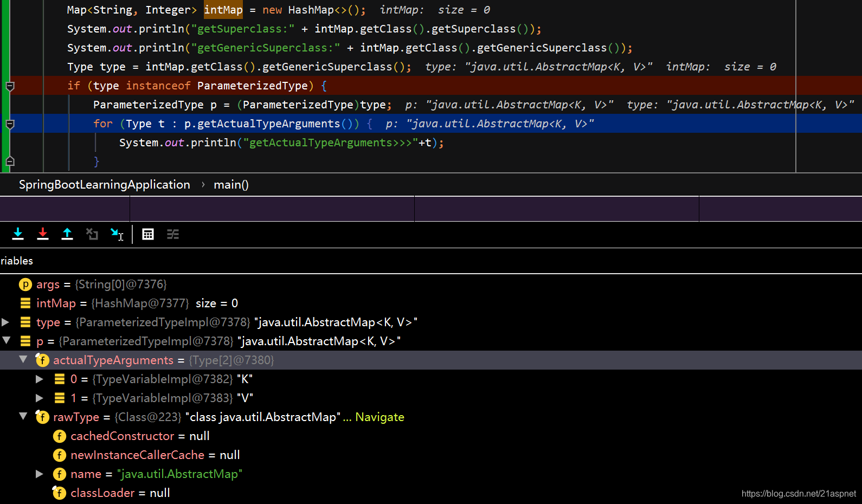
Task: Click the fold end marker by closing brace
Action: coord(10,161)
